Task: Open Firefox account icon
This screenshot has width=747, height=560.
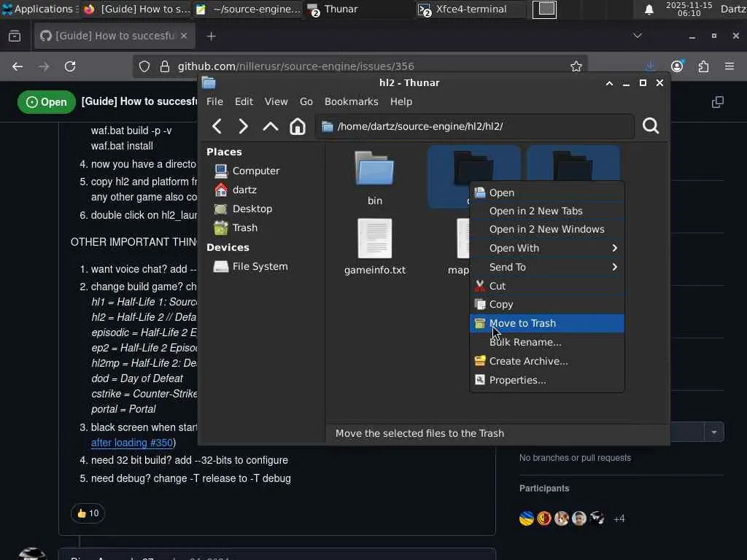Action: tap(677, 66)
